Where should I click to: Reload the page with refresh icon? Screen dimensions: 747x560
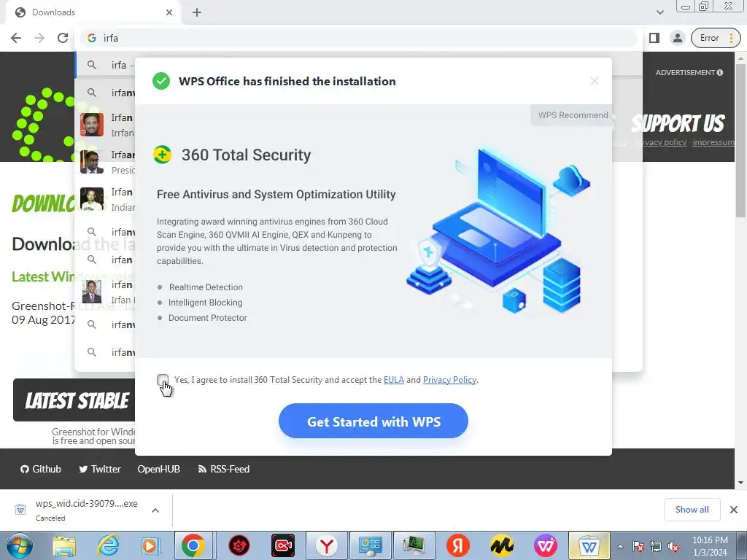[x=63, y=38]
